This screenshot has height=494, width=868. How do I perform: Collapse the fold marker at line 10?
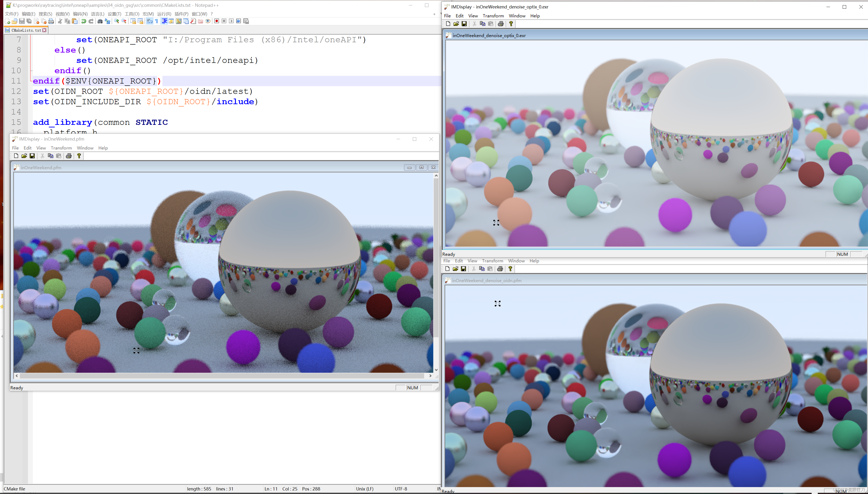31,71
